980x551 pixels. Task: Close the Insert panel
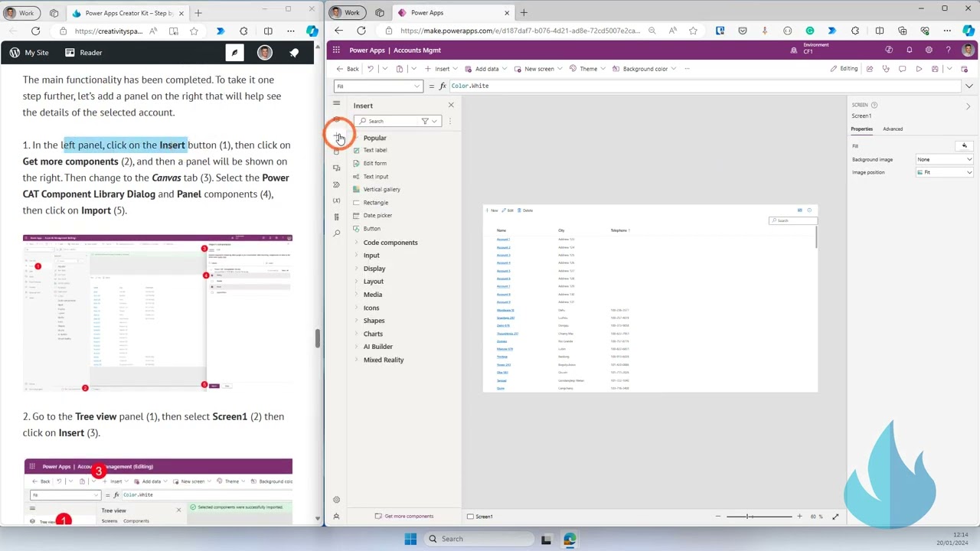(451, 105)
